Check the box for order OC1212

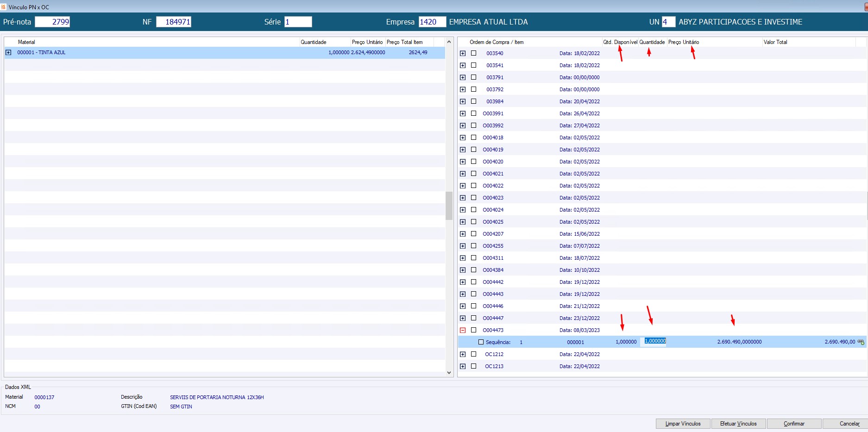click(x=473, y=354)
